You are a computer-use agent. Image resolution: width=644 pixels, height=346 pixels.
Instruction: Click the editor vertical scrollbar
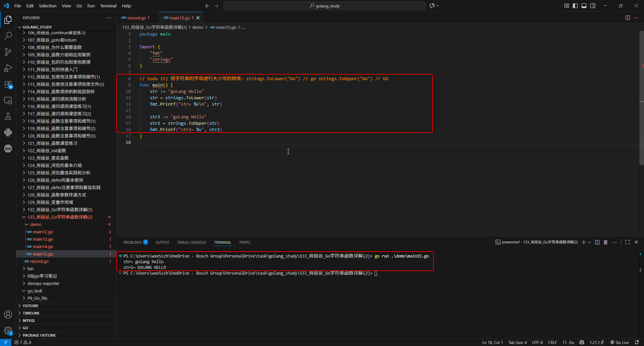641,97
